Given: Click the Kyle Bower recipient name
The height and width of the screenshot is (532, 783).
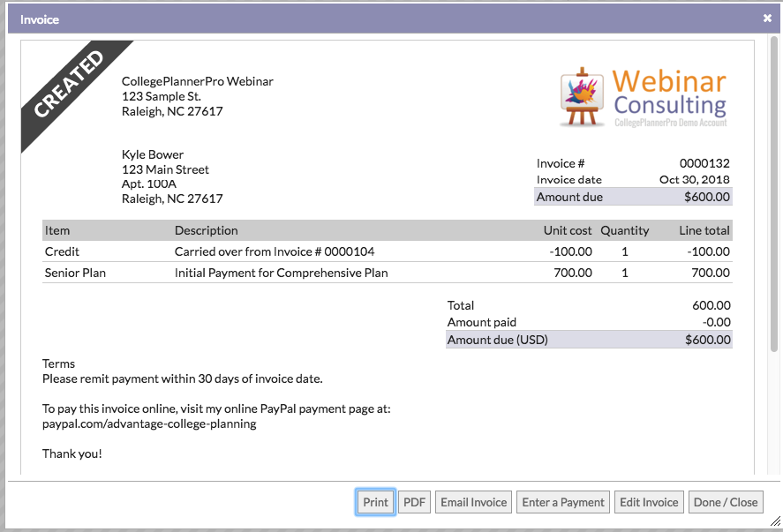Looking at the screenshot, I should click(153, 154).
